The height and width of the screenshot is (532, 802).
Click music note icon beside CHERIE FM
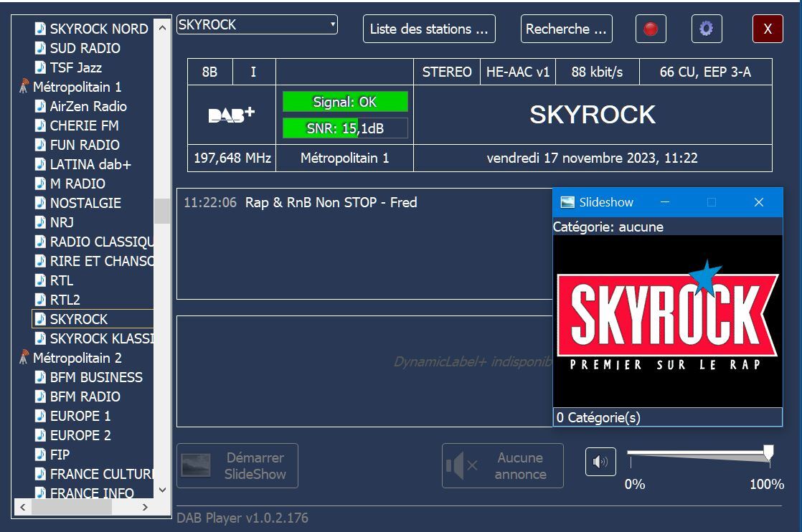[40, 125]
